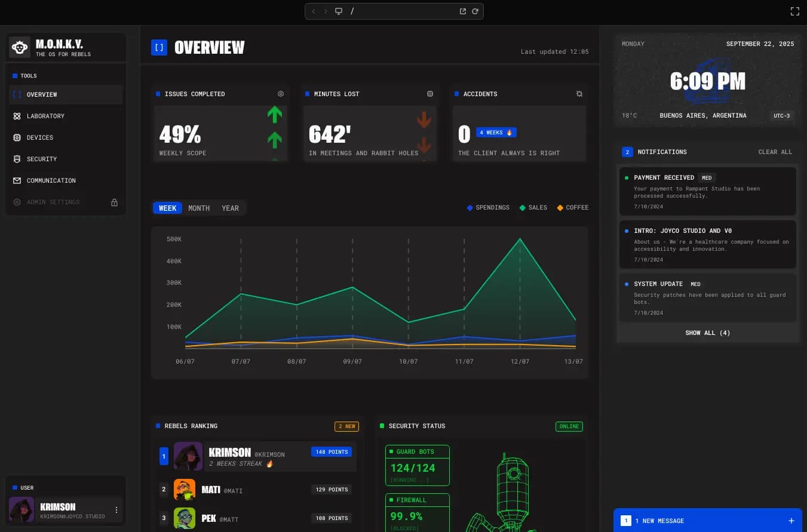Open the Laboratory section from the sidebar
807x532 pixels.
(45, 116)
